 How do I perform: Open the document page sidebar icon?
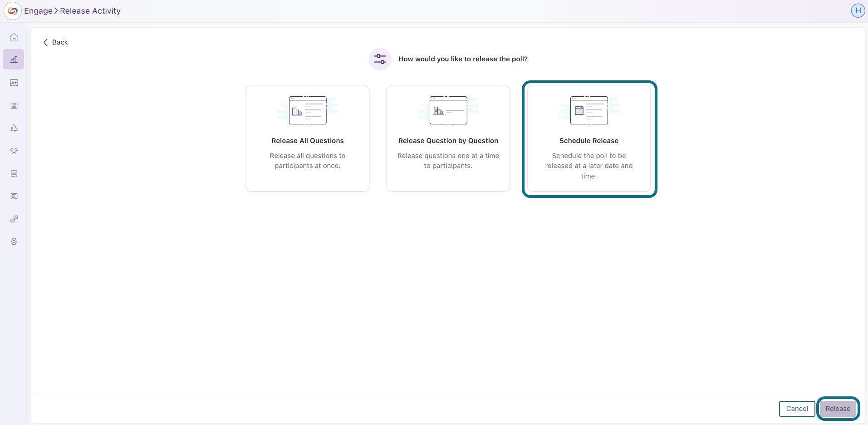14,105
